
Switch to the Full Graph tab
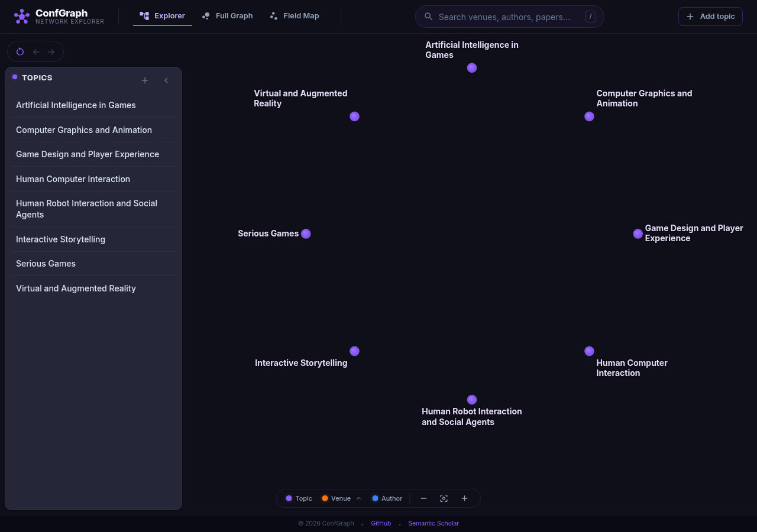[228, 16]
